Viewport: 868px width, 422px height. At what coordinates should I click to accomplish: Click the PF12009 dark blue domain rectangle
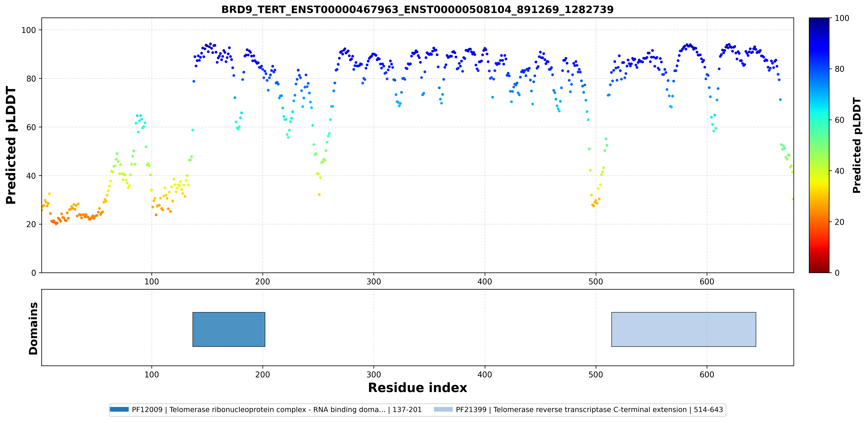(x=229, y=329)
